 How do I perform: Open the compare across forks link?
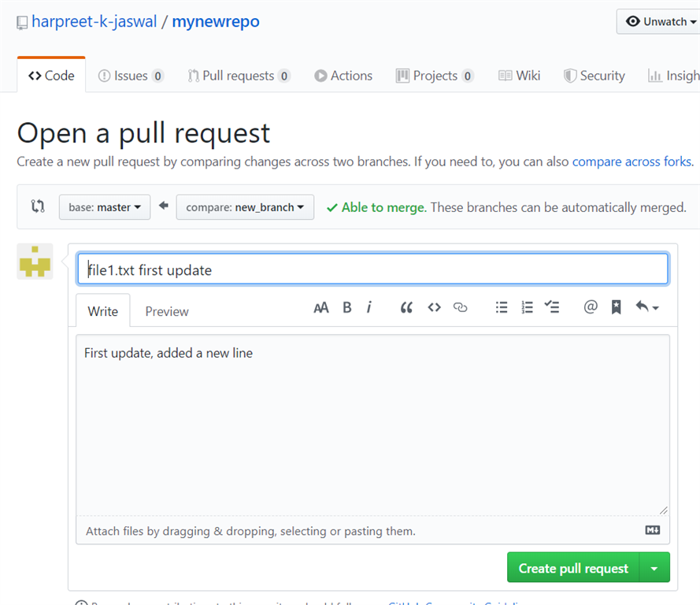tap(631, 161)
